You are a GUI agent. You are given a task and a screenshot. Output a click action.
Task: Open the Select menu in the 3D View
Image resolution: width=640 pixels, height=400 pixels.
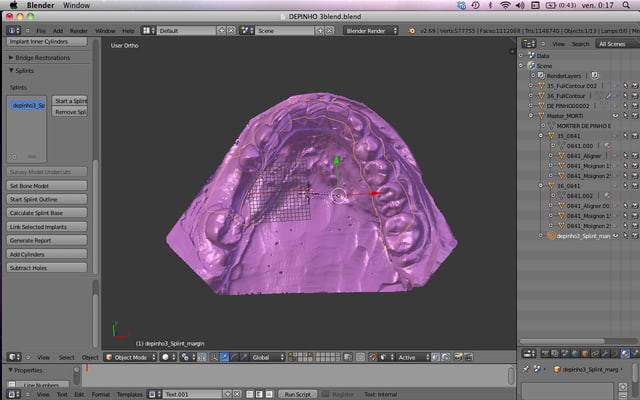pyautogui.click(x=67, y=357)
